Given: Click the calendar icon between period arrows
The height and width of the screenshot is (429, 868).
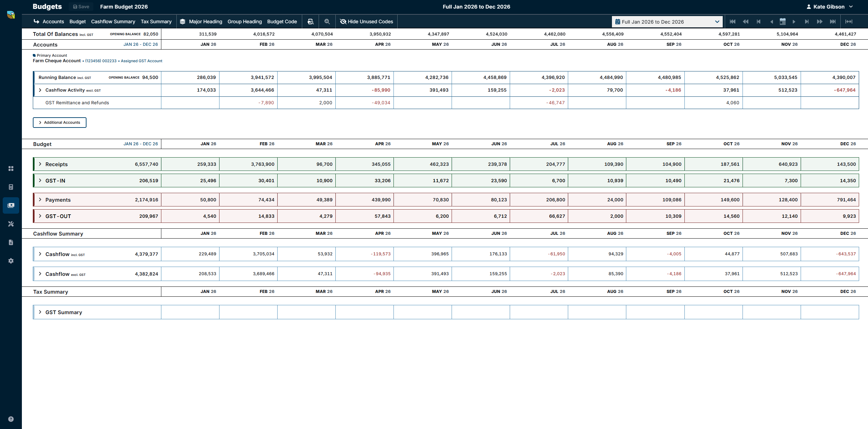Looking at the screenshot, I should (783, 22).
